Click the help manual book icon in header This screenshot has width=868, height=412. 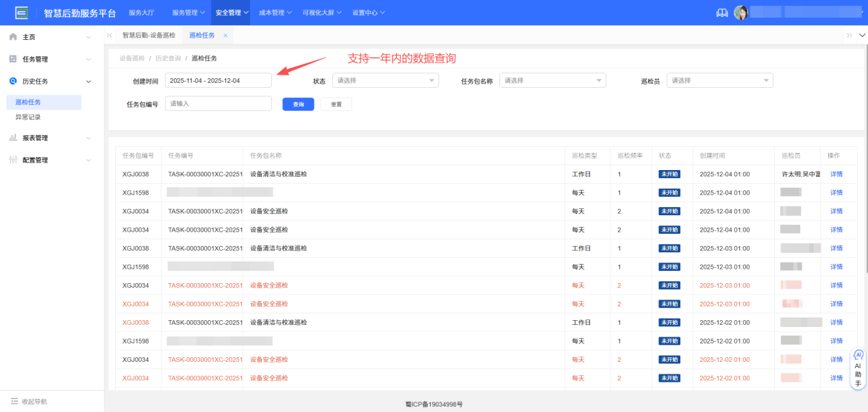[721, 12]
